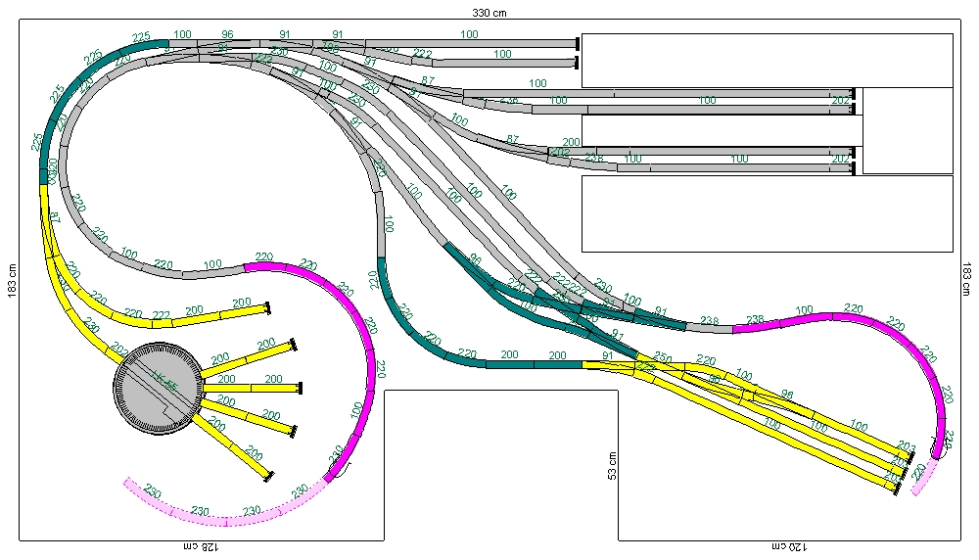Select the buffer stop of the topmost siding
This screenshot has width=979, height=560.
click(x=578, y=44)
